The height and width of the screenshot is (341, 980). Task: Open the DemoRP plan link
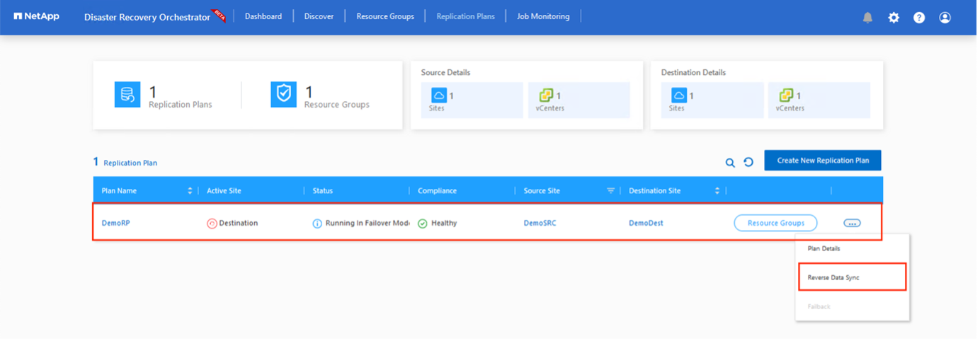pyautogui.click(x=116, y=223)
